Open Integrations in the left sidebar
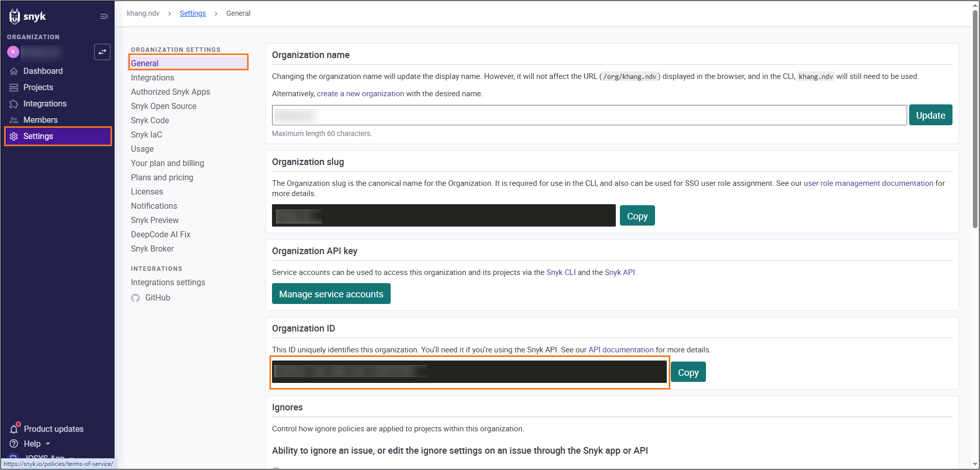Viewport: 980px width, 470px height. [x=45, y=104]
